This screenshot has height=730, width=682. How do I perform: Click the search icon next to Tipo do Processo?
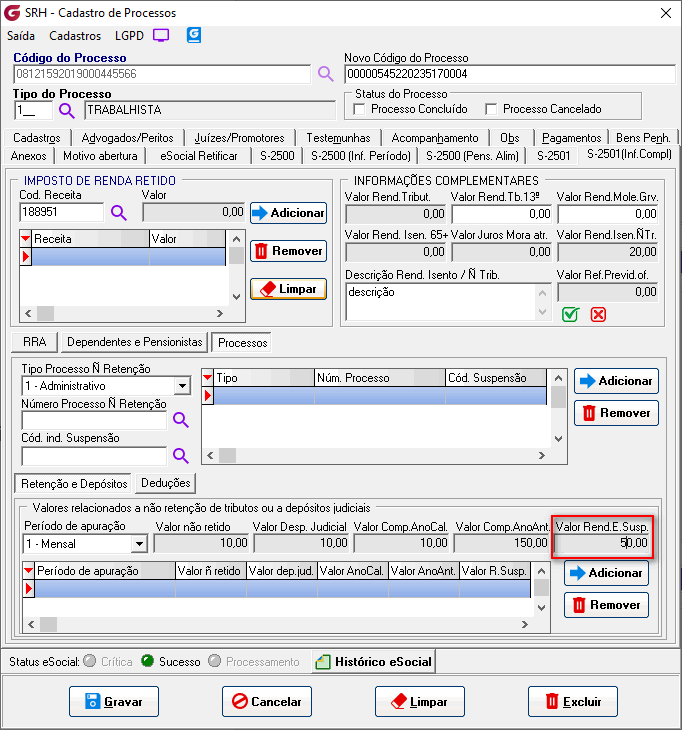[x=67, y=110]
